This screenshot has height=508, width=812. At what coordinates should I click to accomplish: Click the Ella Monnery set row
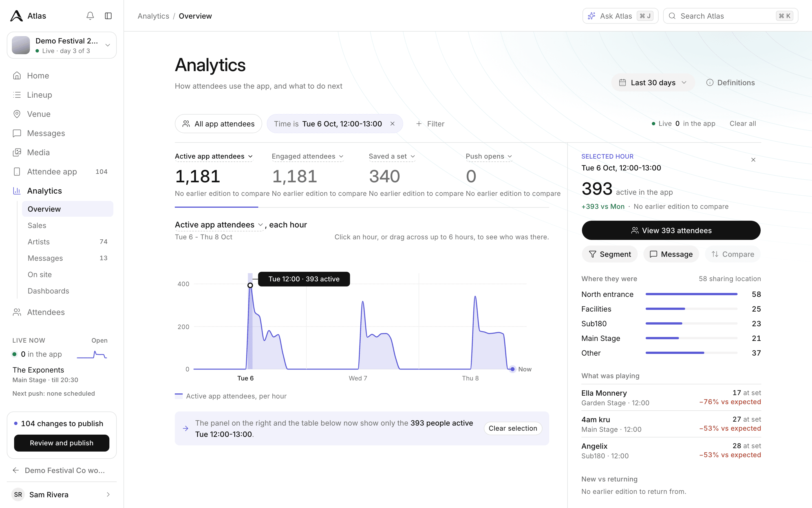pyautogui.click(x=671, y=397)
